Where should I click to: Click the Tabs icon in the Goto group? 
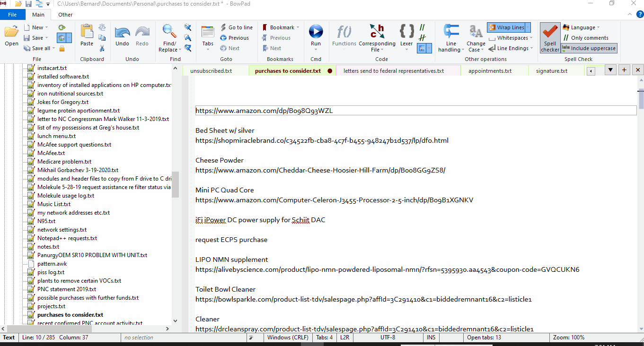pos(207,37)
